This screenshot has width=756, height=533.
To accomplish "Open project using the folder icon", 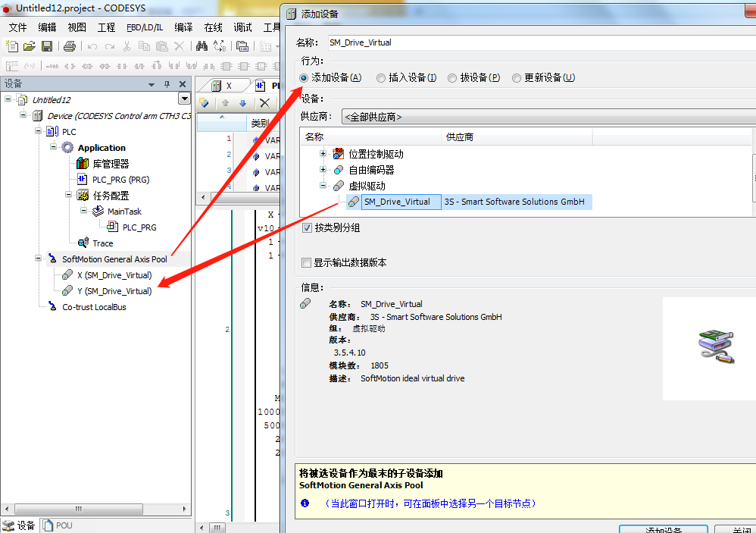I will [30, 46].
